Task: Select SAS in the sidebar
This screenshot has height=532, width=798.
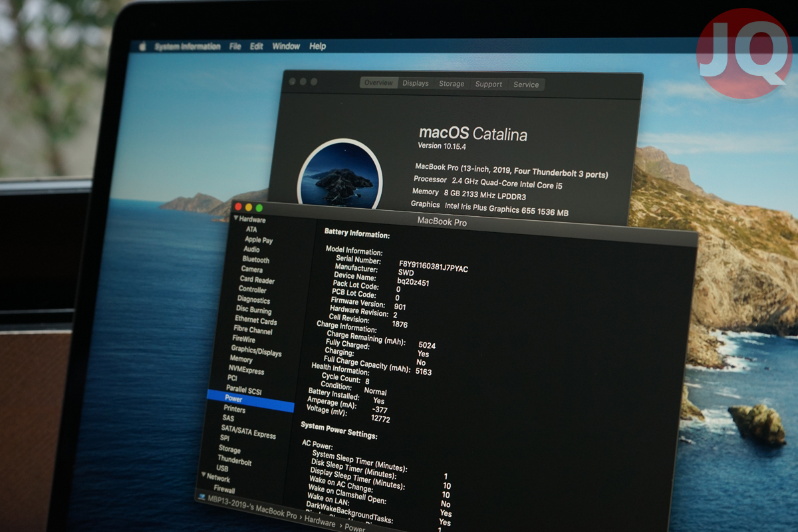Action: (x=228, y=419)
